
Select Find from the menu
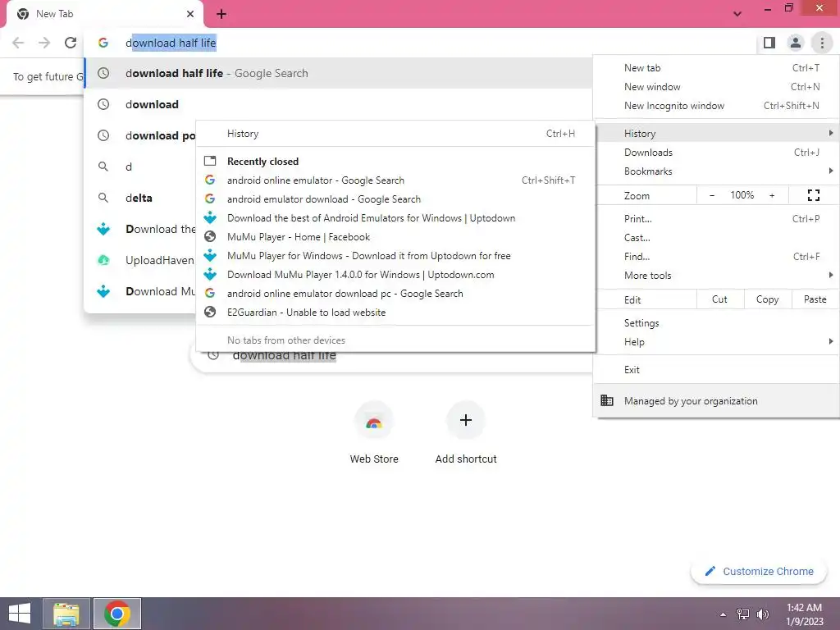pos(716,257)
